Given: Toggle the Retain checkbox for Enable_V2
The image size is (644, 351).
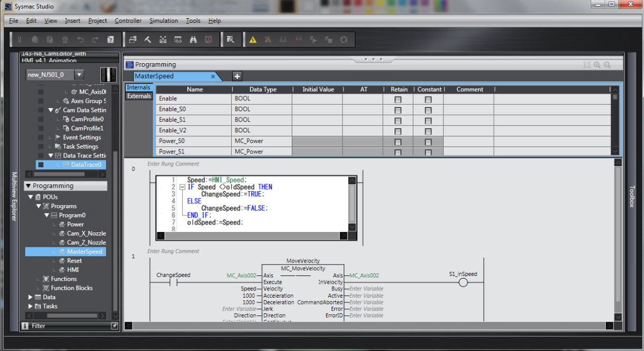Looking at the screenshot, I should 398,131.
